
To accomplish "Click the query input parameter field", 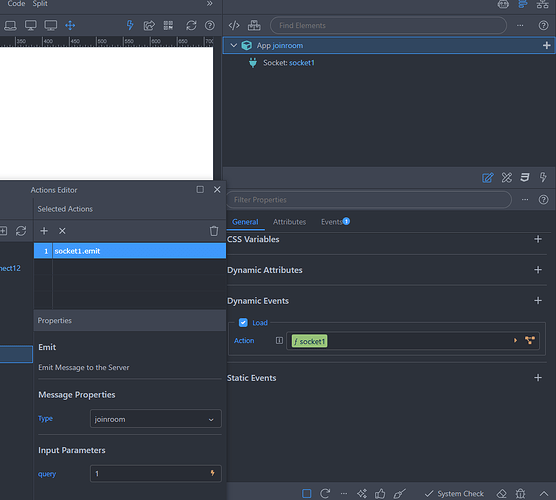I will tap(156, 473).
